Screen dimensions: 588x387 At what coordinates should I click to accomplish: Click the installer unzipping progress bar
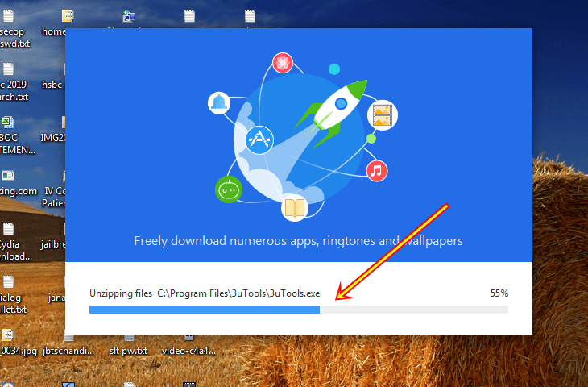point(299,310)
